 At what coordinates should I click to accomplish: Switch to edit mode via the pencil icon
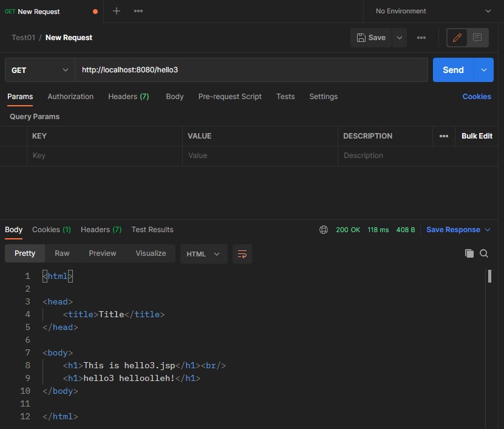point(457,38)
